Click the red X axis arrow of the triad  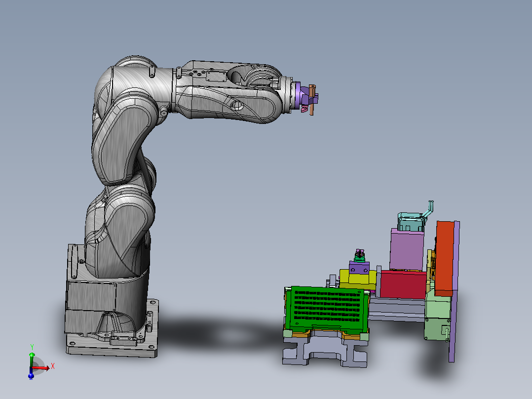[41, 368]
